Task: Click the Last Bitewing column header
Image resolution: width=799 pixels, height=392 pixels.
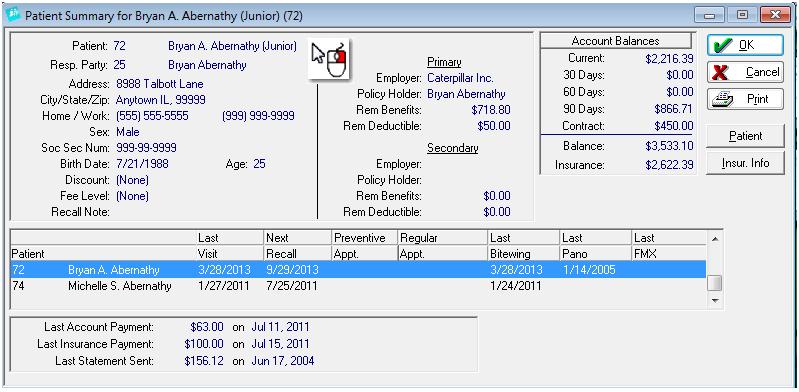Action: (523, 246)
